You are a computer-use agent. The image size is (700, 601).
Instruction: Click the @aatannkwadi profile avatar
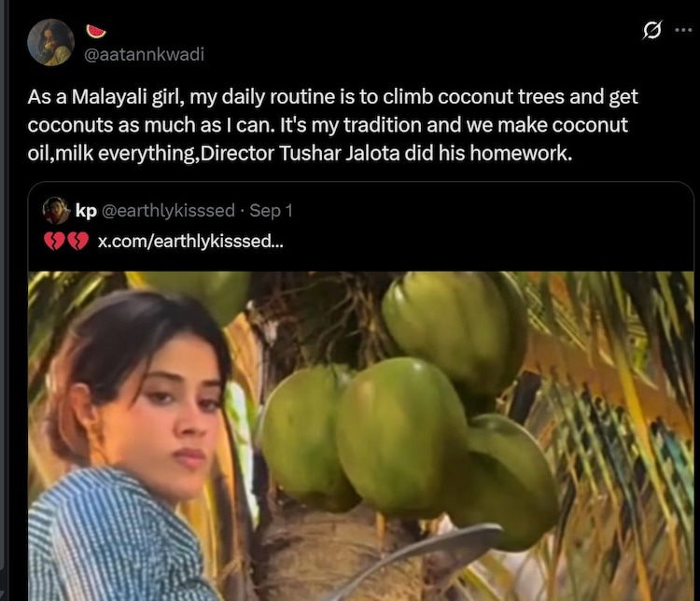[50, 42]
